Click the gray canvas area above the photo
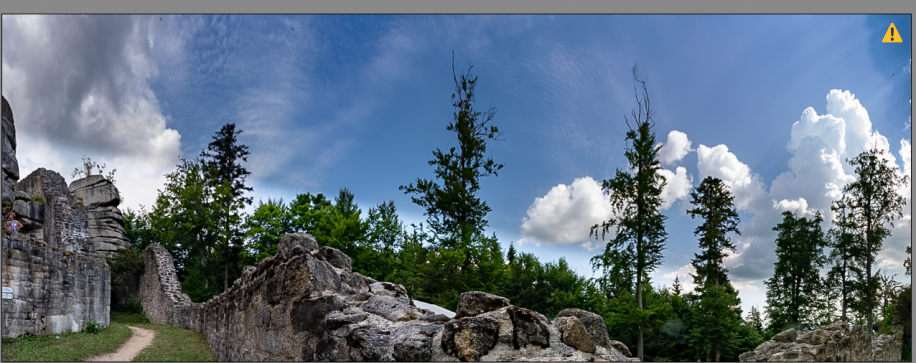The image size is (916, 363). [x=458, y=6]
